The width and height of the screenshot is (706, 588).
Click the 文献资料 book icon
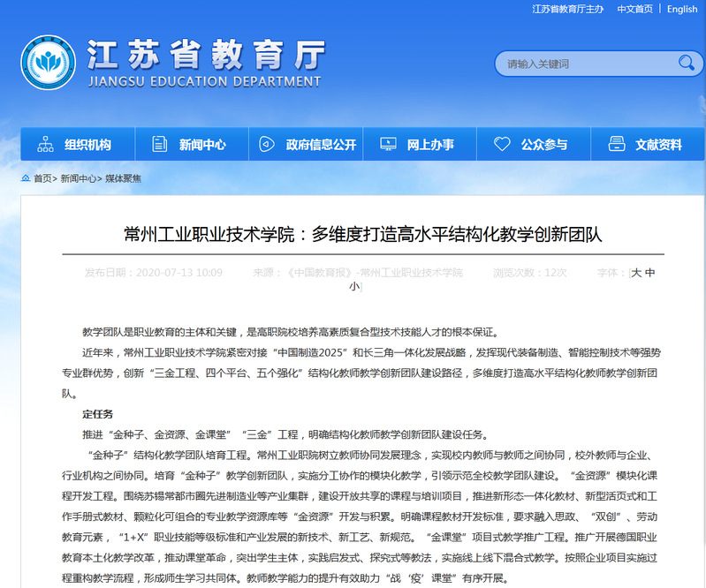[x=617, y=145]
